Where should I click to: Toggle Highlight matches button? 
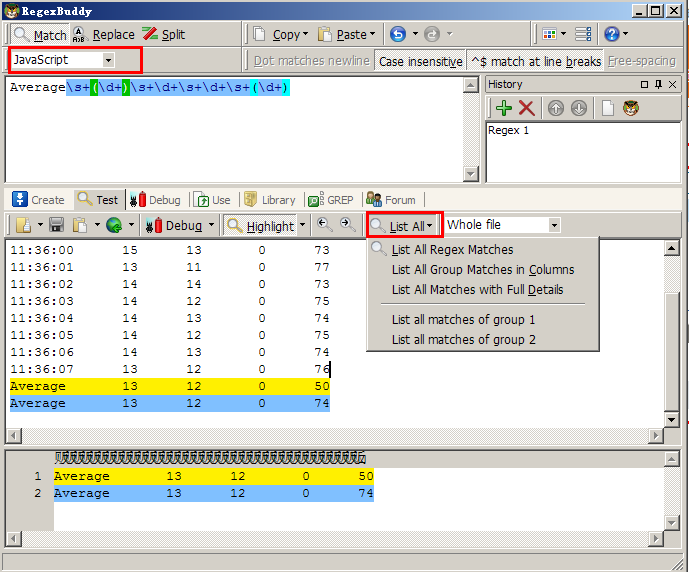pos(261,226)
